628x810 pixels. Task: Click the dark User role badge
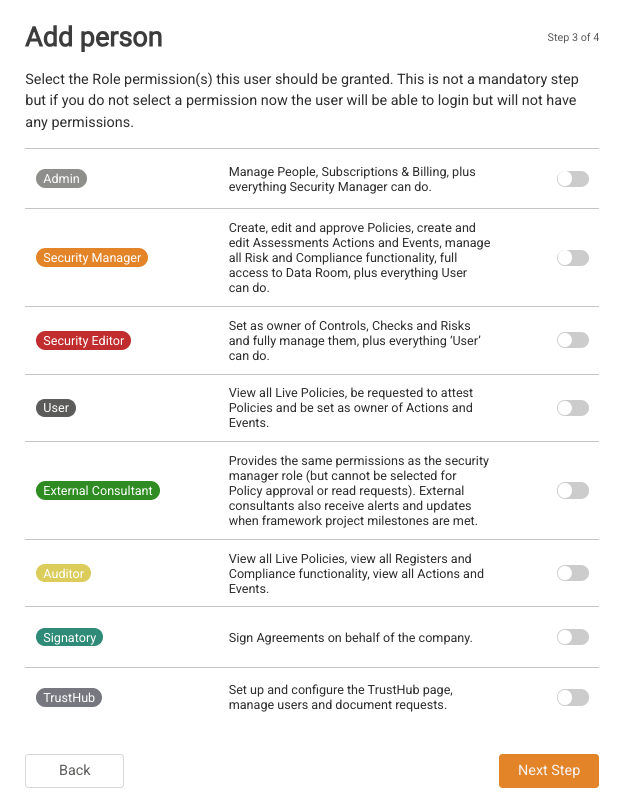tap(57, 408)
